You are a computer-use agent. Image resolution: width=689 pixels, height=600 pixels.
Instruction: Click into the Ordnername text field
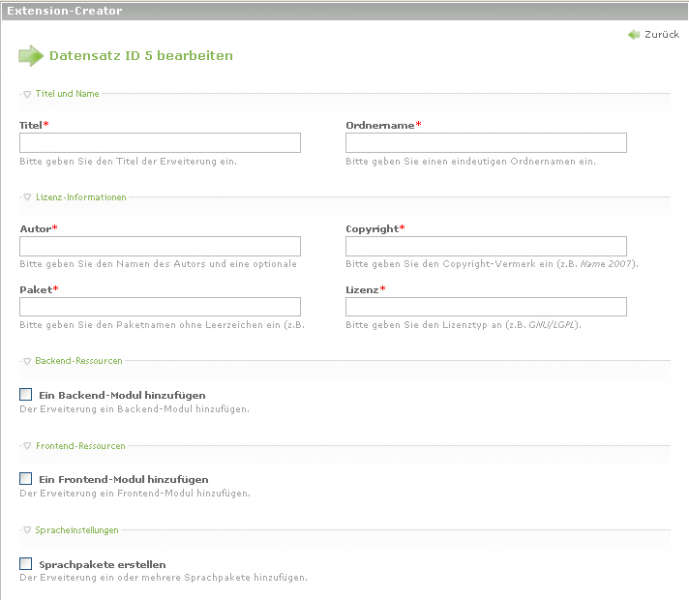[x=486, y=143]
